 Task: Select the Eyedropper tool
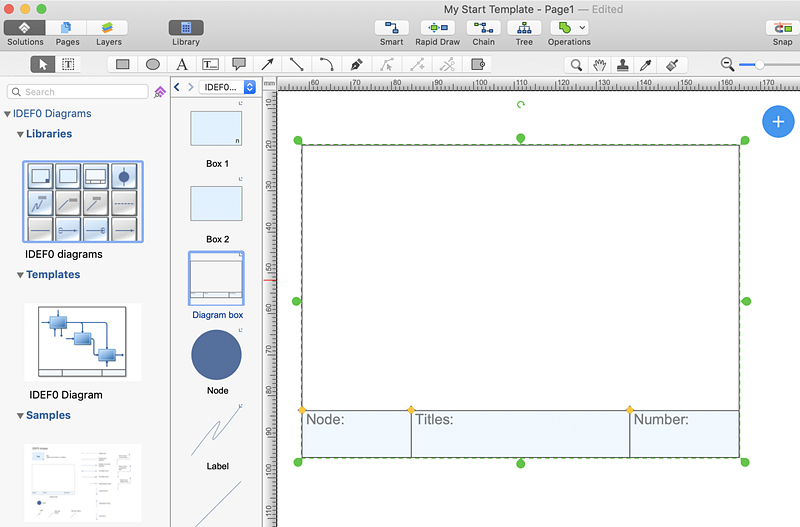click(647, 64)
